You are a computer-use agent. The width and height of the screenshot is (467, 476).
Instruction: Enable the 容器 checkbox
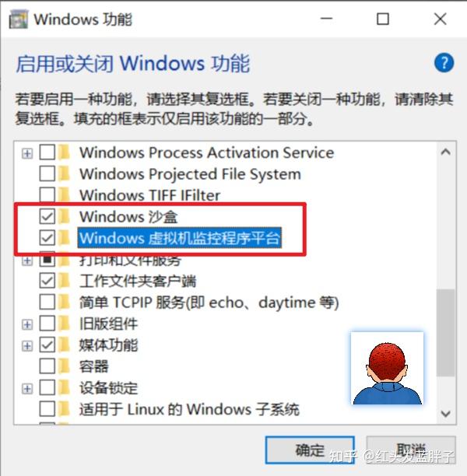point(47,366)
